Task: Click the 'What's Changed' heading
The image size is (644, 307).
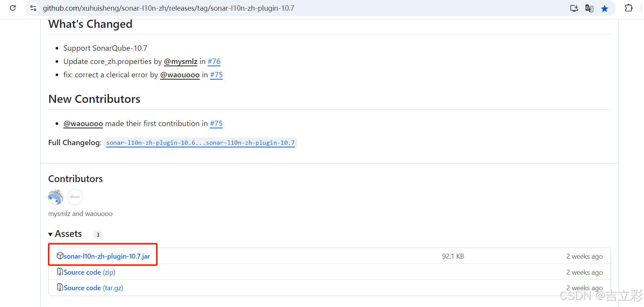Action: click(x=90, y=24)
